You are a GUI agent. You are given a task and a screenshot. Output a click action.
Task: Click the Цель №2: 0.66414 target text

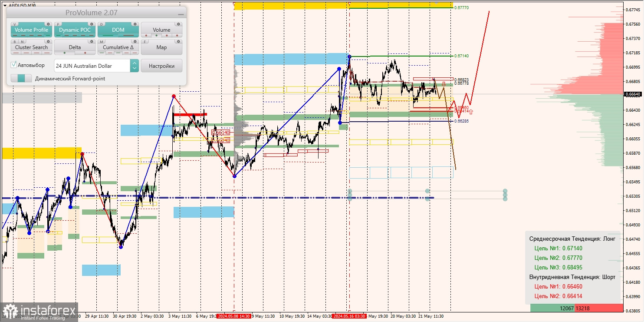(558, 296)
